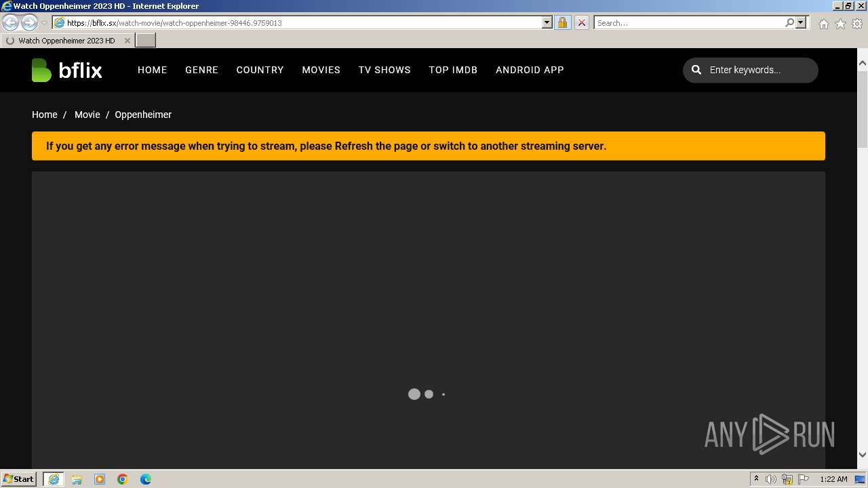Stop loading with the X button
The image size is (868, 488).
pyautogui.click(x=581, y=22)
